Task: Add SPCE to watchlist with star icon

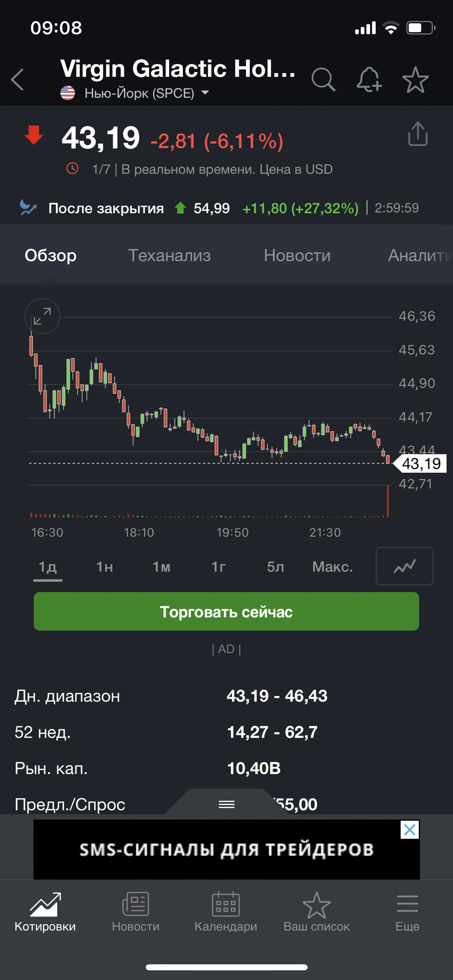Action: (415, 79)
